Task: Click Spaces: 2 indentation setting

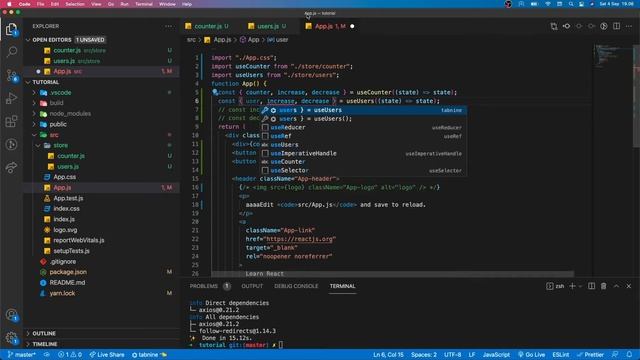Action: 424,355
